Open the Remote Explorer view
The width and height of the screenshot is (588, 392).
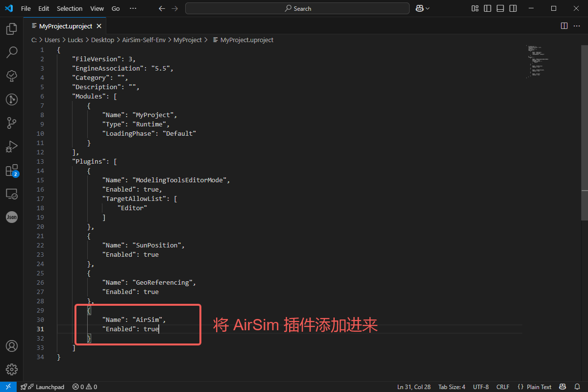[x=12, y=194]
